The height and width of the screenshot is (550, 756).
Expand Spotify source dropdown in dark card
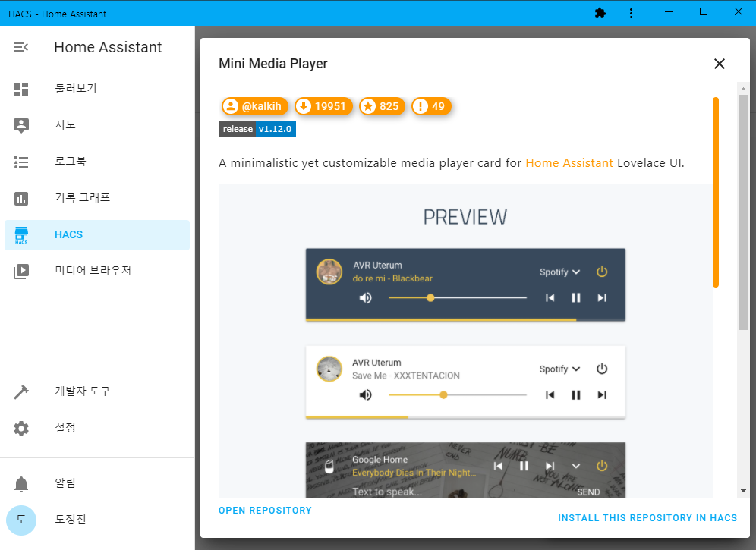pyautogui.click(x=559, y=272)
